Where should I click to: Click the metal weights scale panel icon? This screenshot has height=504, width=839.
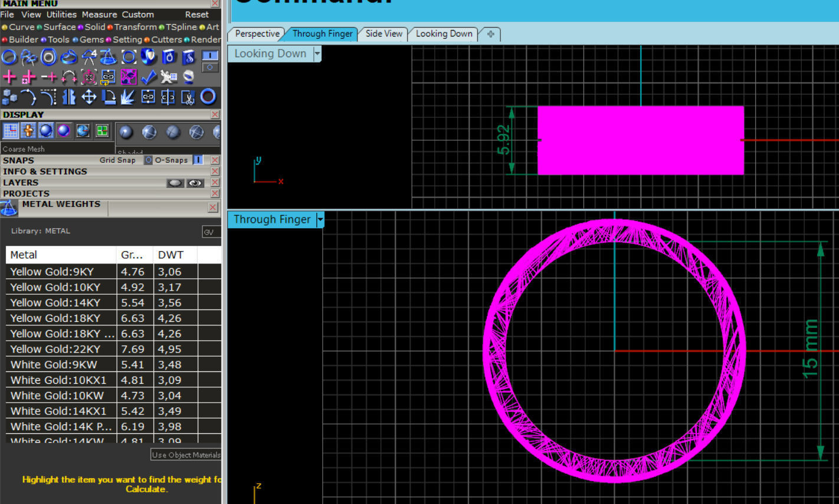coord(9,208)
